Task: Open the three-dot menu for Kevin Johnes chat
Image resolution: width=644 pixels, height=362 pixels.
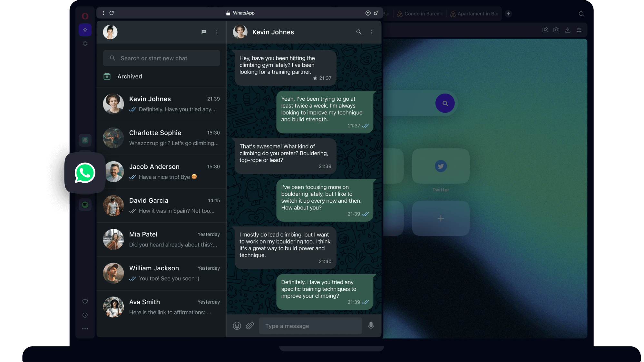Action: point(372,32)
